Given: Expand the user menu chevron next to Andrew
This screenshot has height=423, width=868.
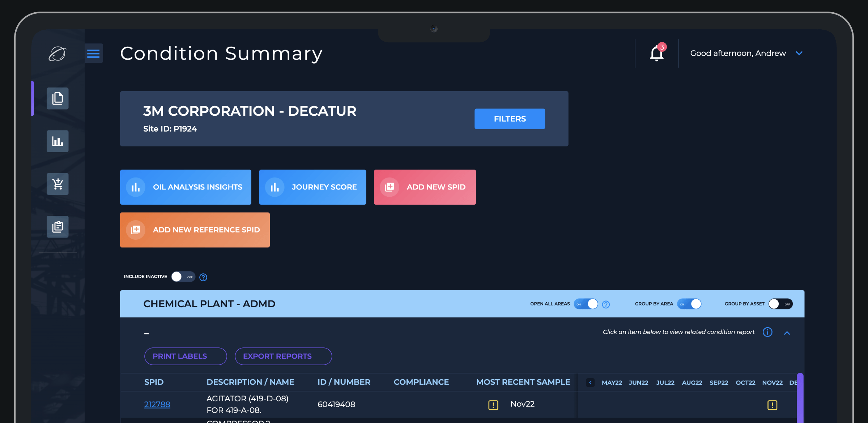Looking at the screenshot, I should point(799,53).
